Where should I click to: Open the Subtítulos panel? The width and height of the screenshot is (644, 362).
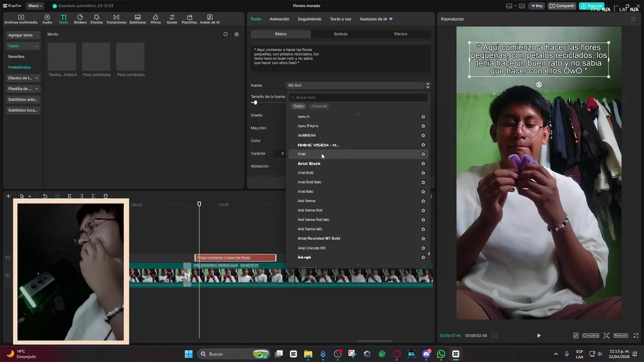tap(138, 19)
